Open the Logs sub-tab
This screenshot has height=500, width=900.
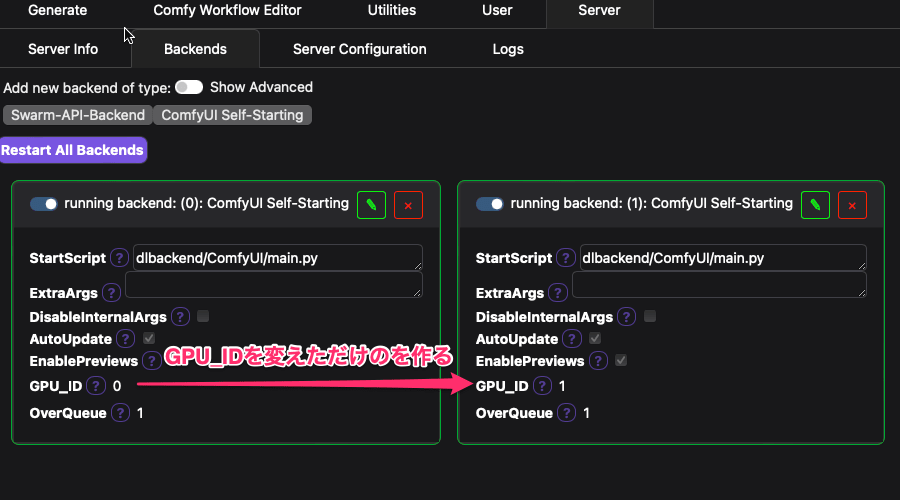coord(508,49)
